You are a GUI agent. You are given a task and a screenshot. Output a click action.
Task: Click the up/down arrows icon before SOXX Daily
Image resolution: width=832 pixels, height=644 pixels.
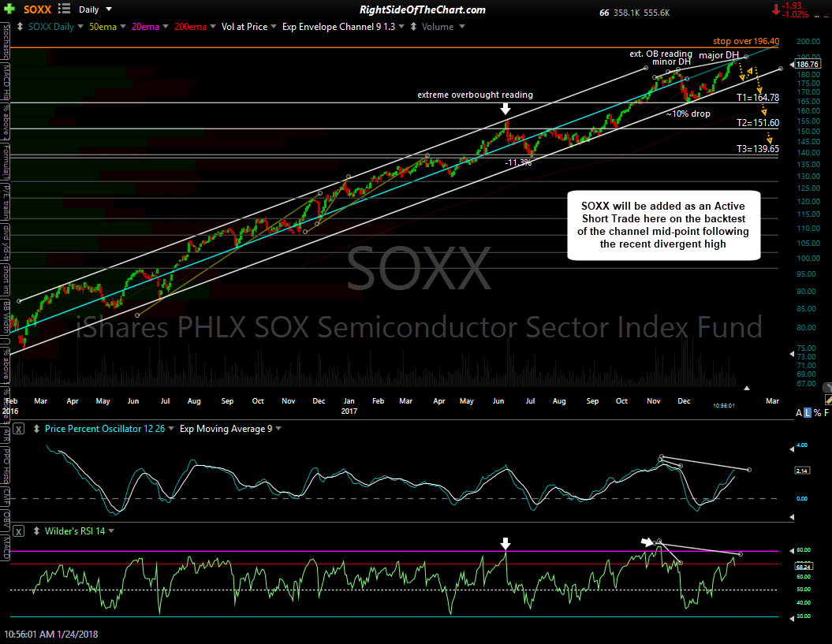[x=20, y=26]
